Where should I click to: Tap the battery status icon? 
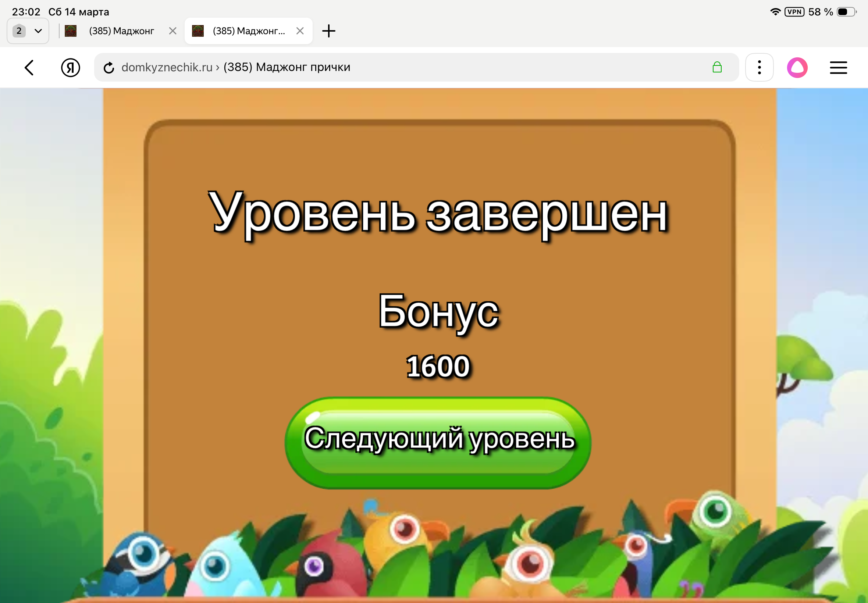846,12
